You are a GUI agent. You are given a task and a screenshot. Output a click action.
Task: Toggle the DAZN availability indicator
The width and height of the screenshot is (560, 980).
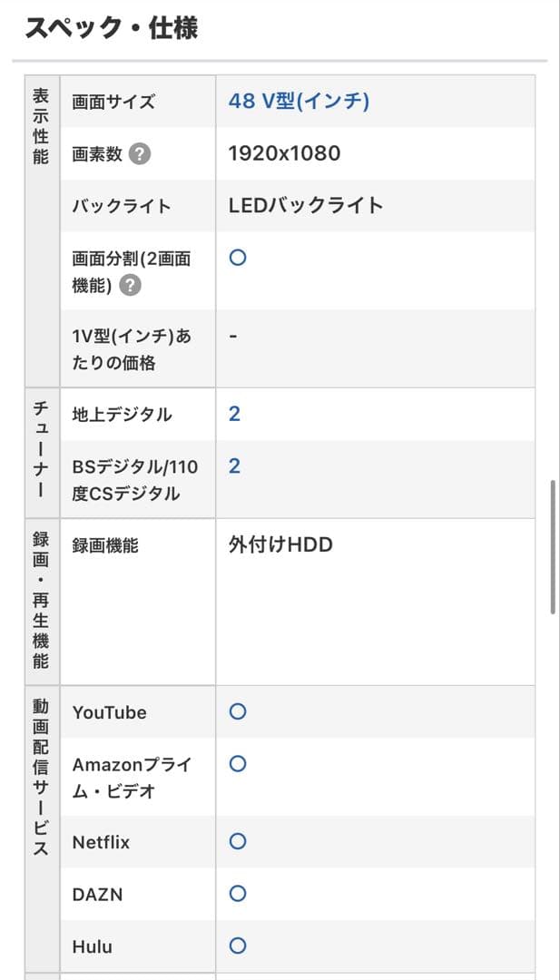237,893
